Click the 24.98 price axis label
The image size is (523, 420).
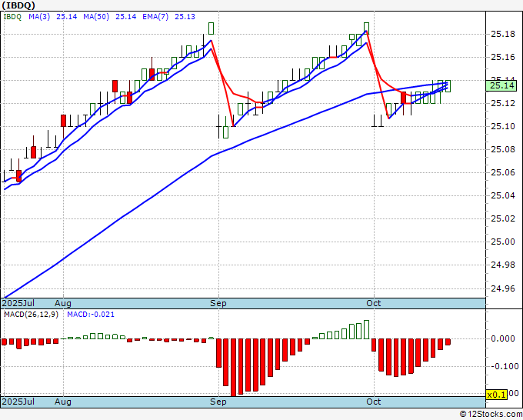click(503, 265)
